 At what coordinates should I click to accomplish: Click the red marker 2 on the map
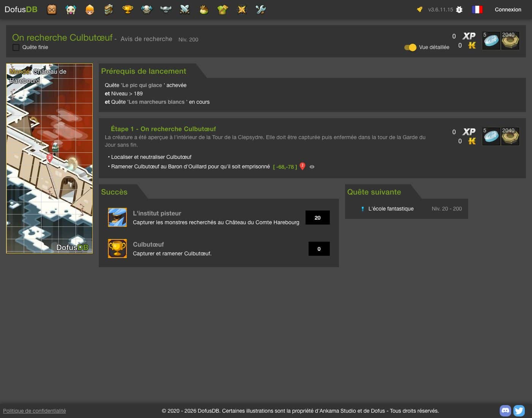(49, 158)
